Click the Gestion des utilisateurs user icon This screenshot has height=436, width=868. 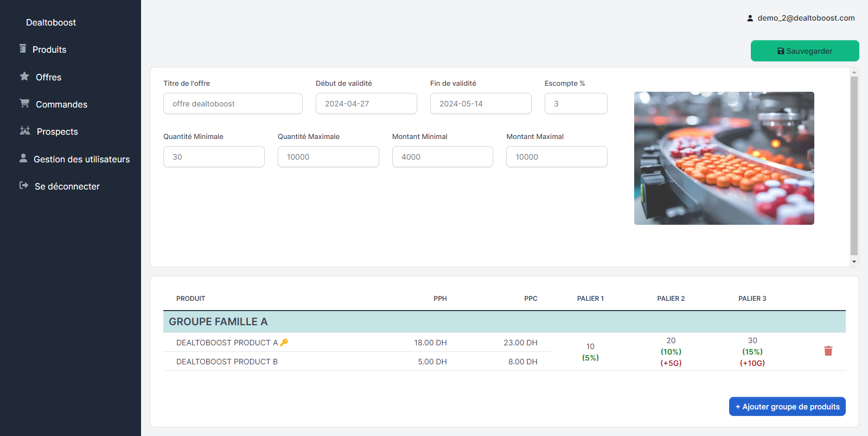[23, 158]
